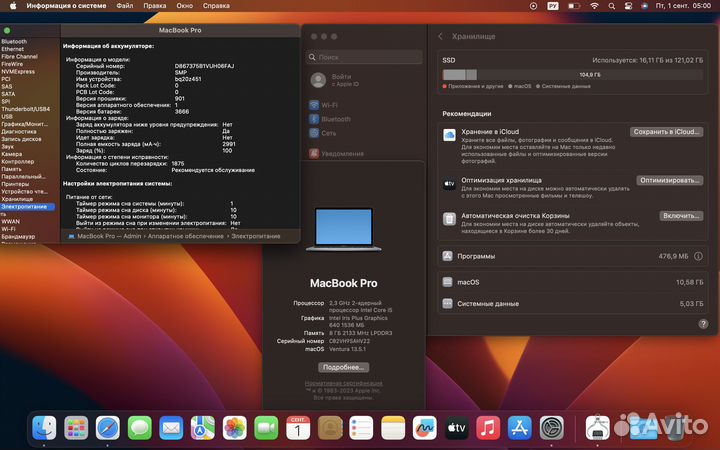Select Fibre Channel in System Information sidebar
Screen dimensions: 720x450
[x=19, y=56]
